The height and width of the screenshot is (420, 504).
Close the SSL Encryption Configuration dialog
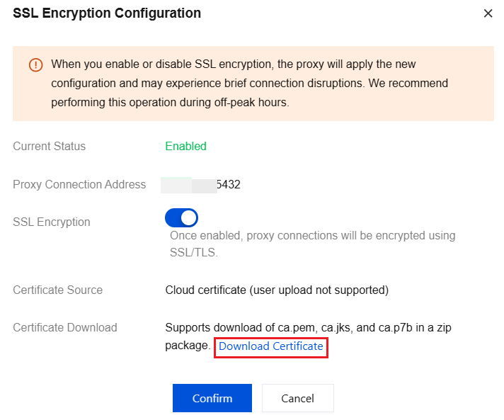[x=488, y=13]
